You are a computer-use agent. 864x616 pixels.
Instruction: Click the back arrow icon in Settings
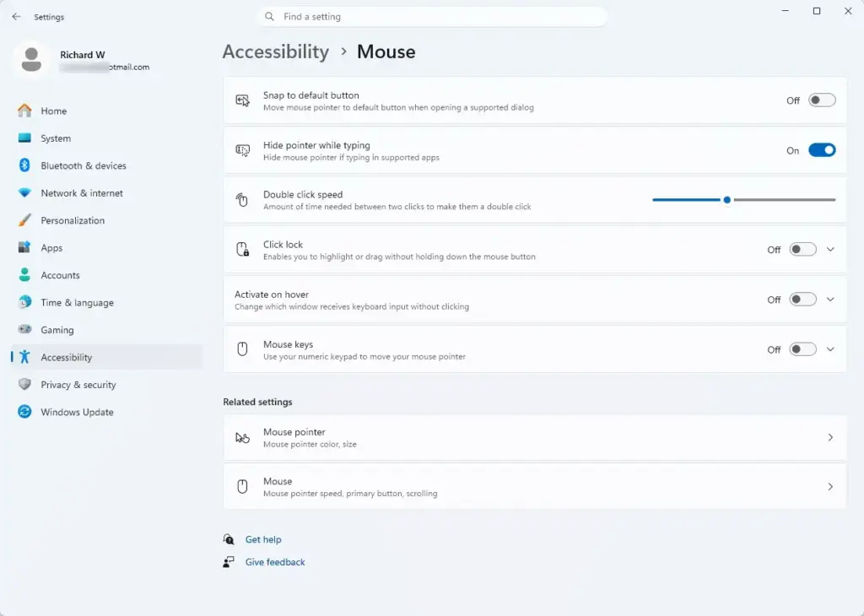click(16, 17)
